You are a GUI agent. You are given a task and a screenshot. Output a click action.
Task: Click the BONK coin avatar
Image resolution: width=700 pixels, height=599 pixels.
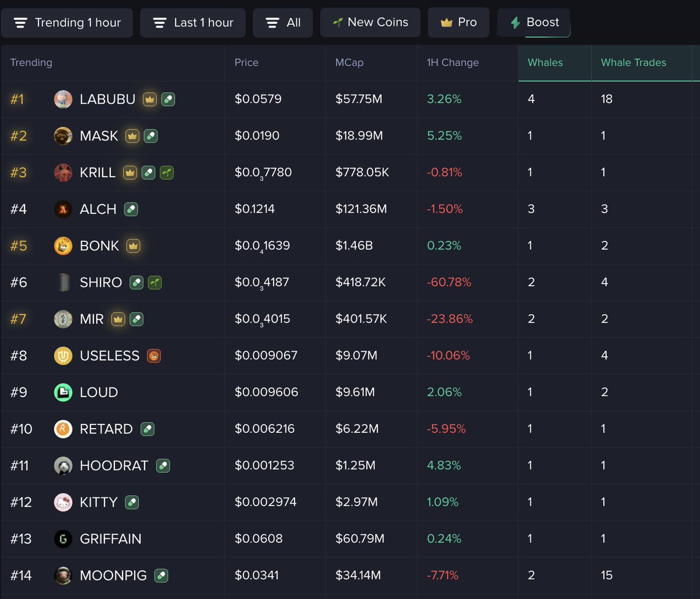(x=63, y=246)
